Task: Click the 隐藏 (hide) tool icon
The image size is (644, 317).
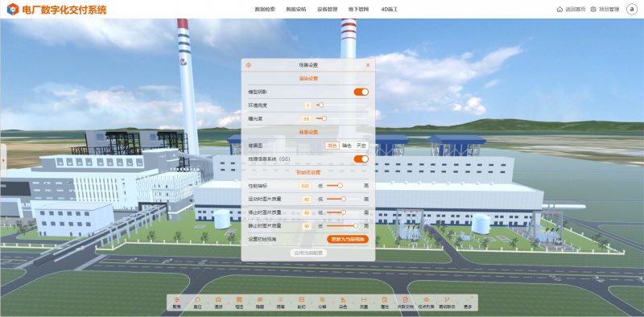Action: pos(260,300)
